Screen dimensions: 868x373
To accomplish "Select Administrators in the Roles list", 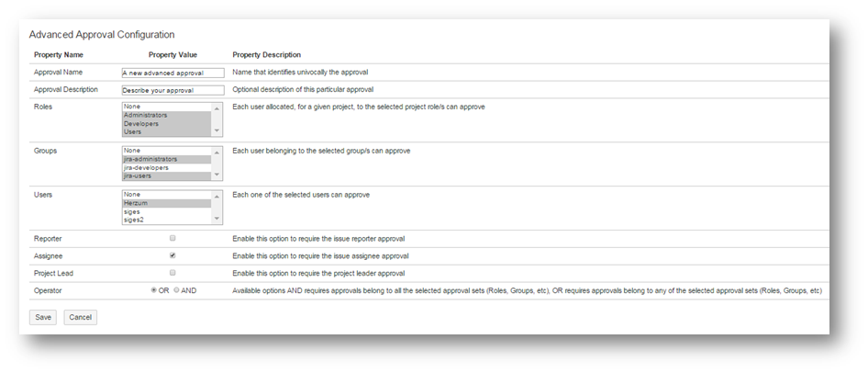I will tap(165, 115).
